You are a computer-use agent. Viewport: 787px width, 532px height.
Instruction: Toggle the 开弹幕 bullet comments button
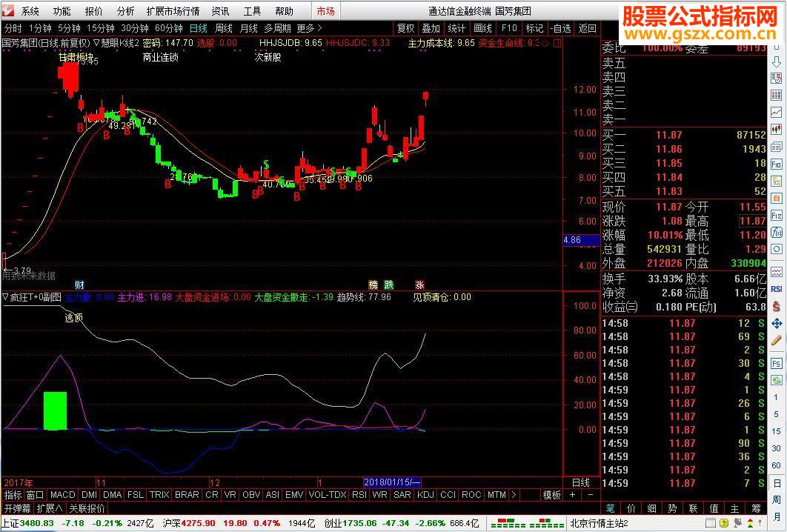coord(18,509)
